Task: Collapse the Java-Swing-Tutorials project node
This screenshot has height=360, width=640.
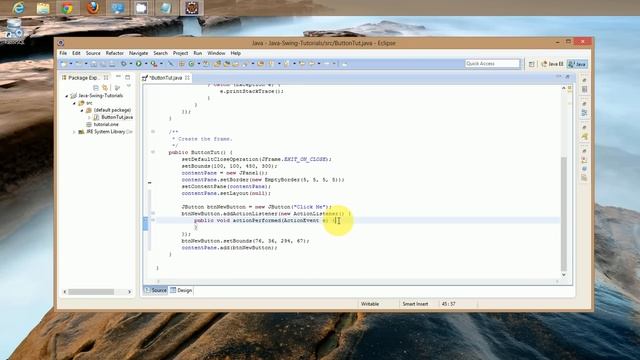Action: [67, 96]
